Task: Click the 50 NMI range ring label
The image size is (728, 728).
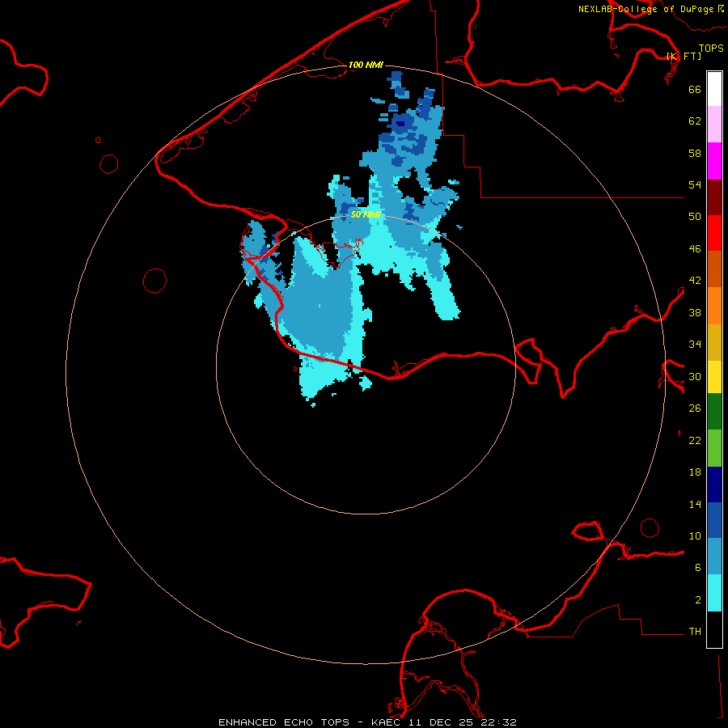Action: [x=366, y=214]
